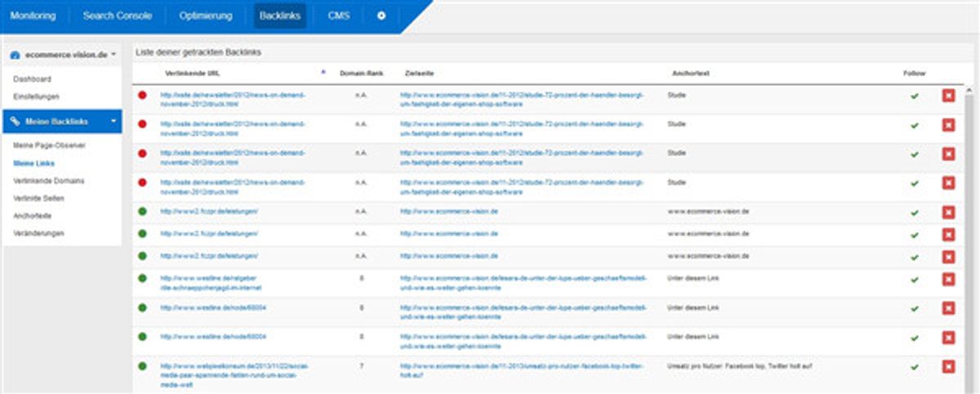Viewport: 980px width, 394px height.
Task: Sort by the Follow column header
Action: coord(914,73)
